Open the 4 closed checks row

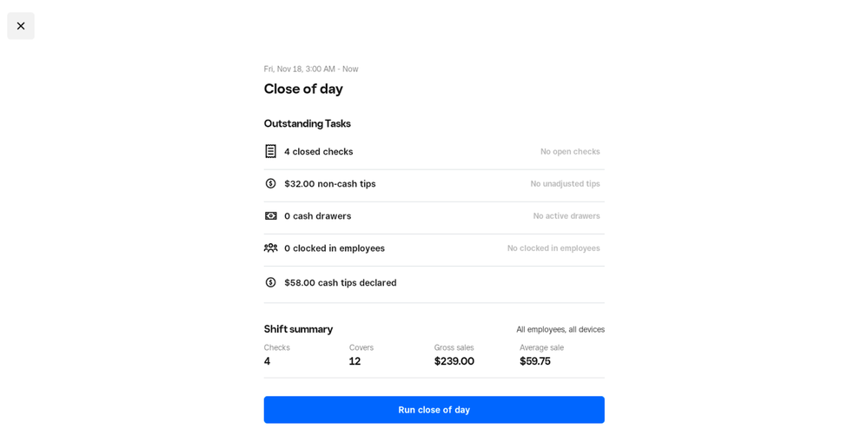(318, 152)
